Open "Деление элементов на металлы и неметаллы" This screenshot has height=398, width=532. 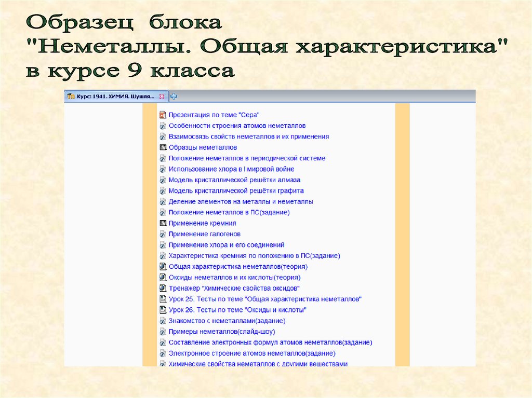pyautogui.click(x=241, y=202)
